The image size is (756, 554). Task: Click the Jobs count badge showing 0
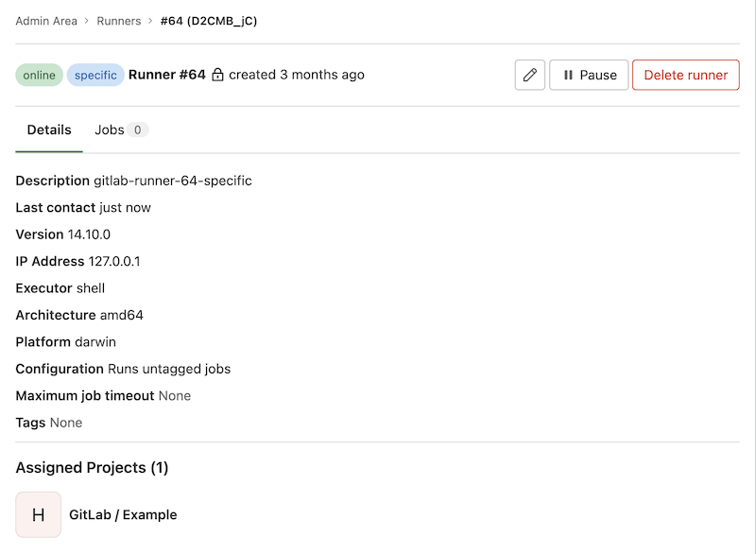pyautogui.click(x=138, y=130)
